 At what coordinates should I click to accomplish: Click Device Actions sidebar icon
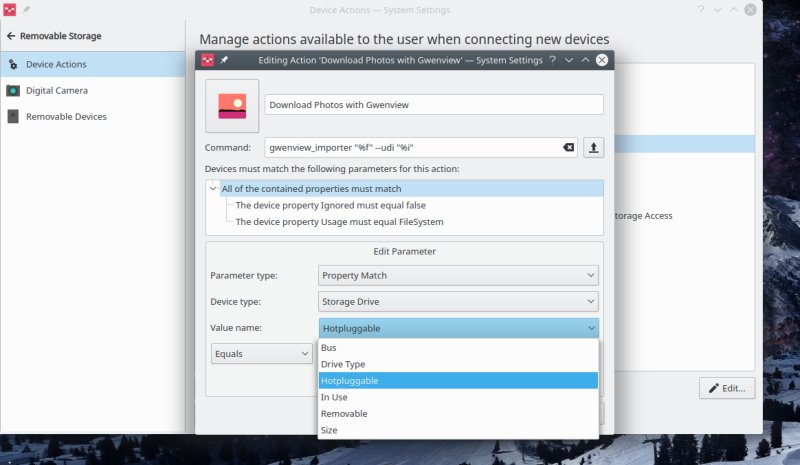13,64
